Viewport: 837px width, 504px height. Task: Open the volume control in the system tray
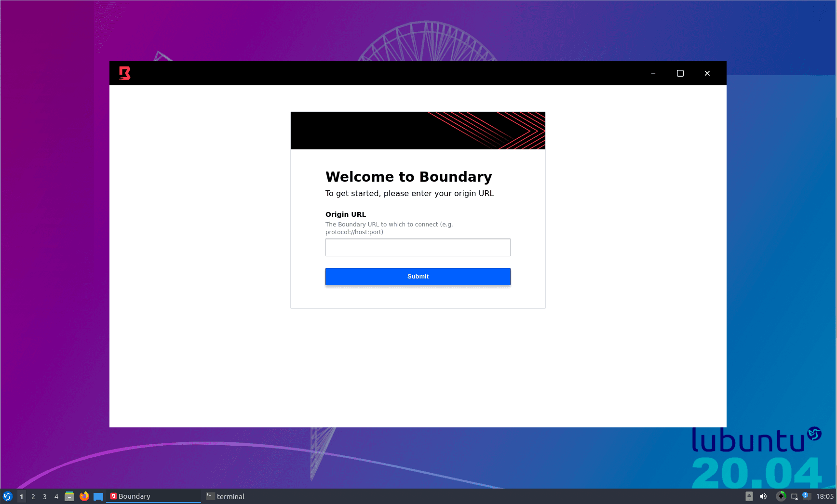click(763, 496)
